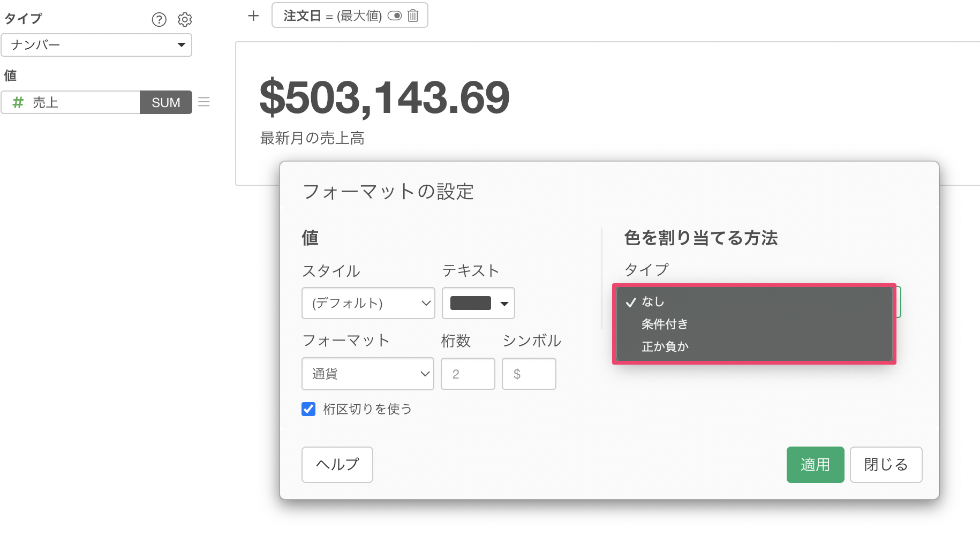980x544 pixels.
Task: Open the 通貨 format dropdown
Action: coord(368,374)
